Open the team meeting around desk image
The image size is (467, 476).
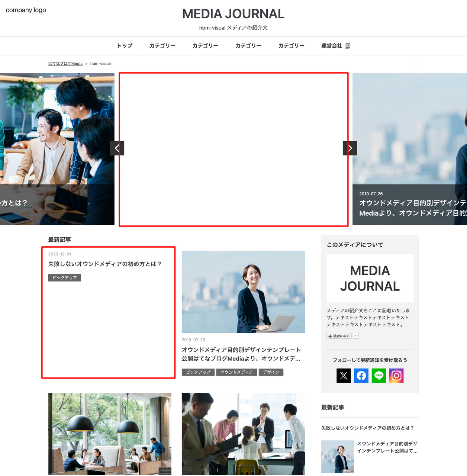tap(243, 434)
